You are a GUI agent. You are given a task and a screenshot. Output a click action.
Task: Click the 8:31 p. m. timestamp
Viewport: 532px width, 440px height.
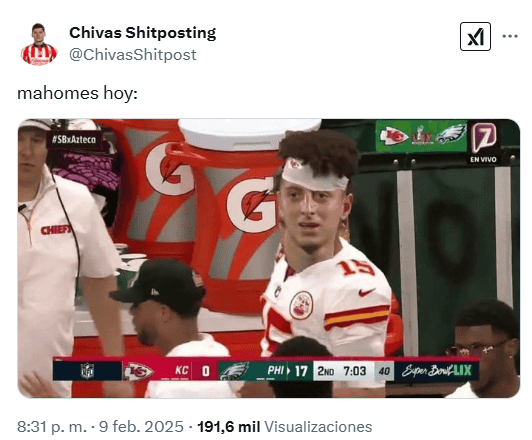click(52, 426)
